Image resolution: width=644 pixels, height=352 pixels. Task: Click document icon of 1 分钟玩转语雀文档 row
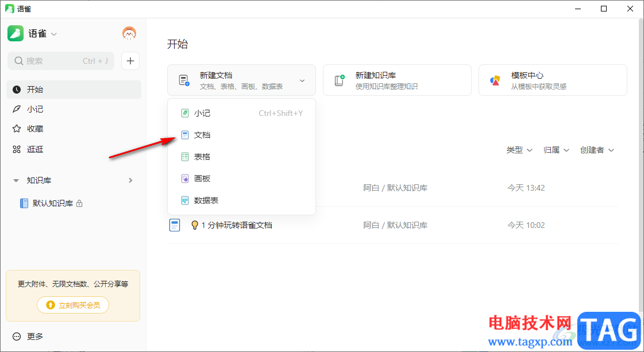click(175, 225)
